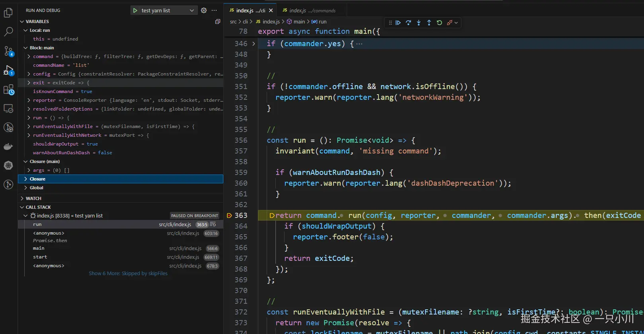Image resolution: width=644 pixels, height=334 pixels.
Task: Restart the debug session
Action: [439, 23]
